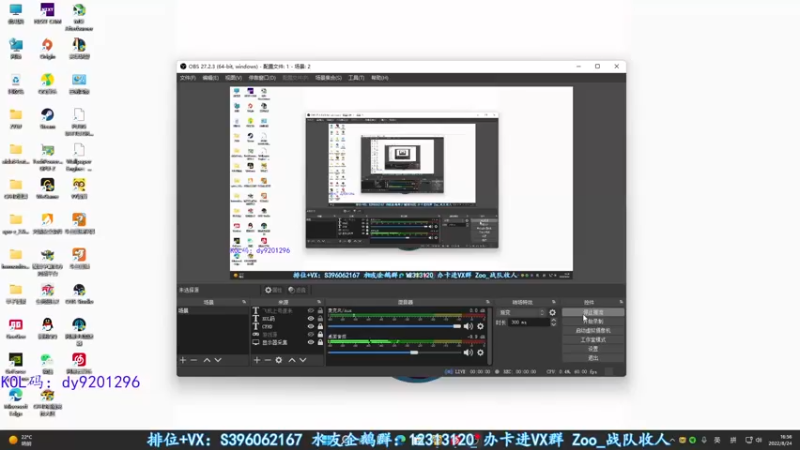Open View menu in OBS
This screenshot has width=800, height=450.
(233, 78)
